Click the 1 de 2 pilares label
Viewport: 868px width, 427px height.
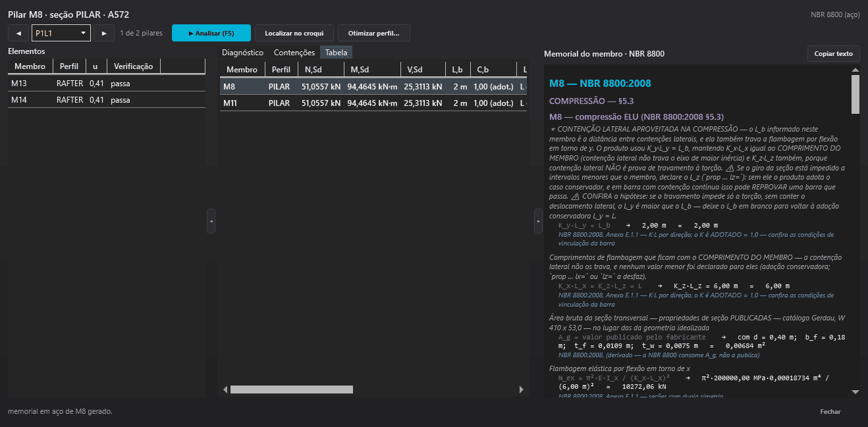141,33
